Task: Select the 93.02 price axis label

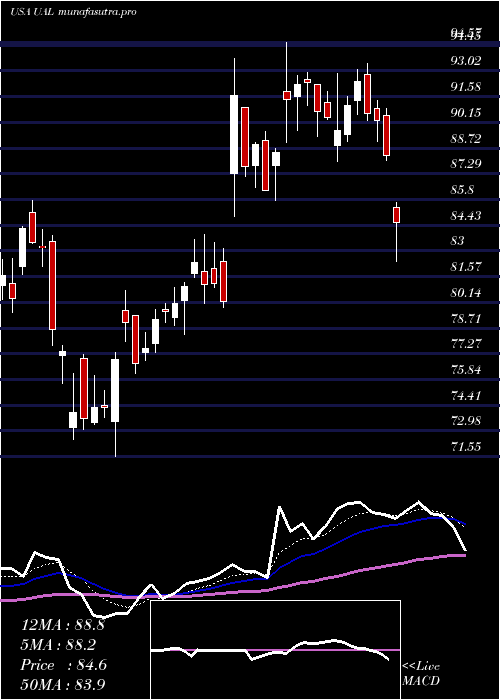Action: pyautogui.click(x=466, y=60)
